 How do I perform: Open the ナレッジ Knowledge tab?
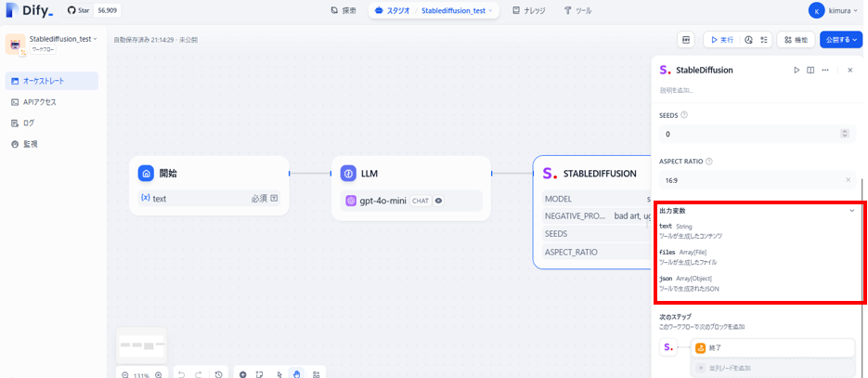coord(528,10)
